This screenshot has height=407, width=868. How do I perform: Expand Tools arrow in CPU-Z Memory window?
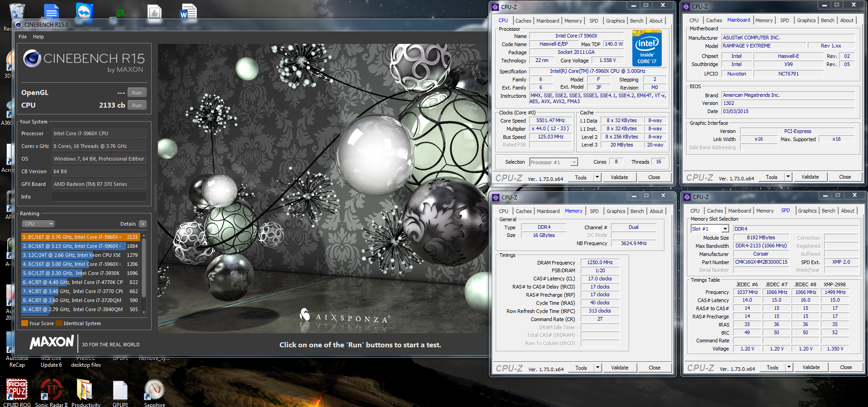[x=598, y=368]
